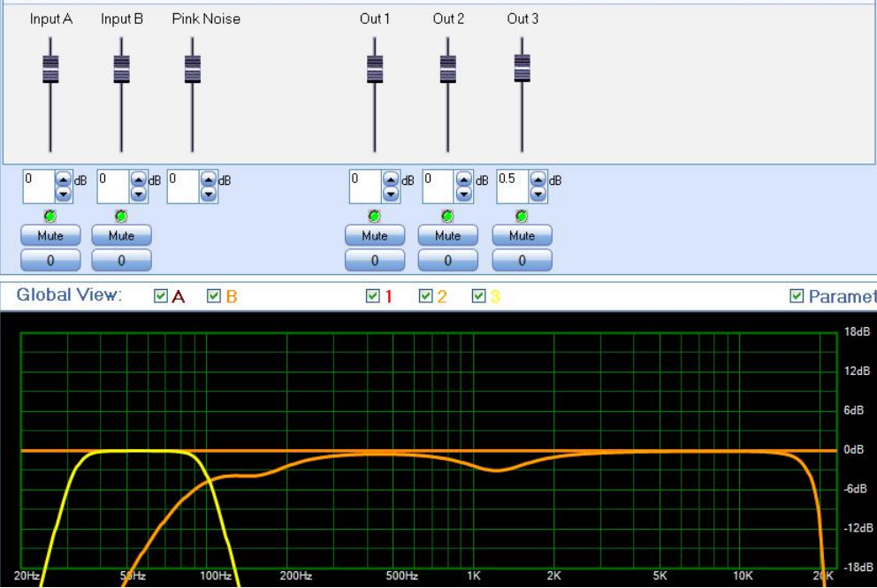The width and height of the screenshot is (877, 588).
Task: Uncheck Global View output 1 checkbox
Action: [x=372, y=296]
